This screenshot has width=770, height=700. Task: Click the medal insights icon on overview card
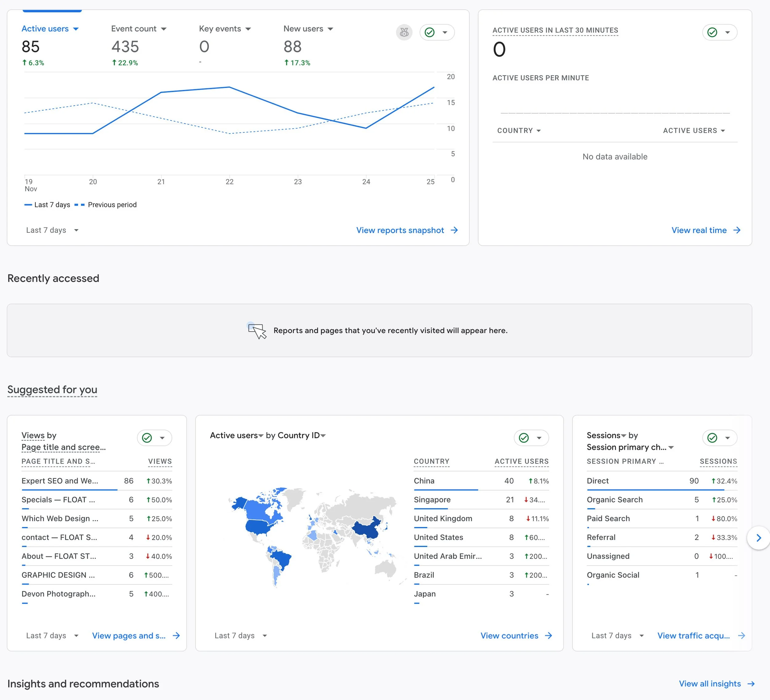click(x=404, y=32)
